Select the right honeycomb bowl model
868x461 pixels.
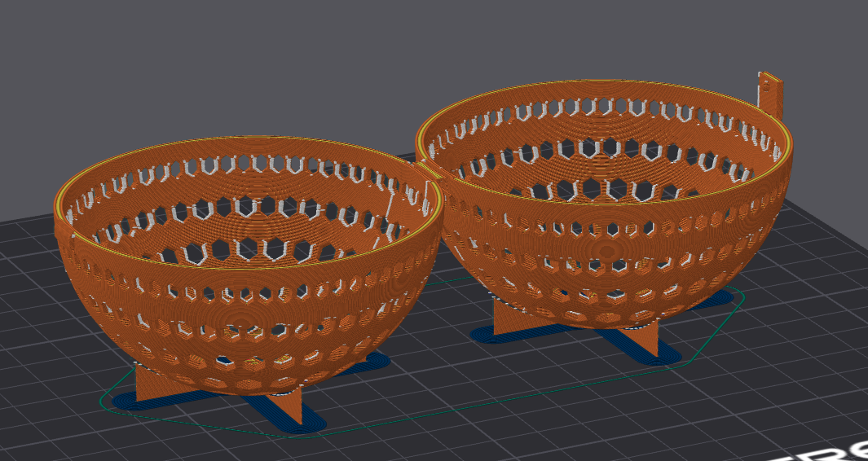pyautogui.click(x=603, y=204)
